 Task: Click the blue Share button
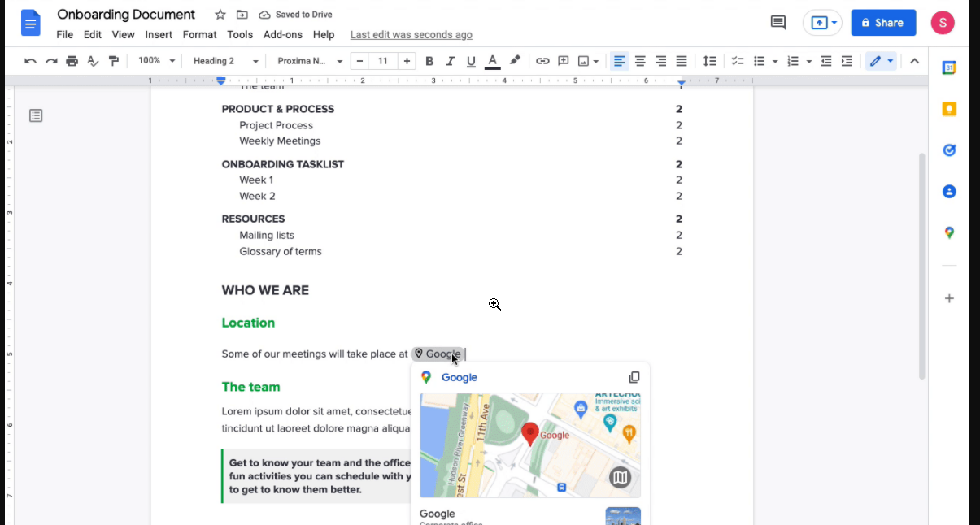(883, 23)
